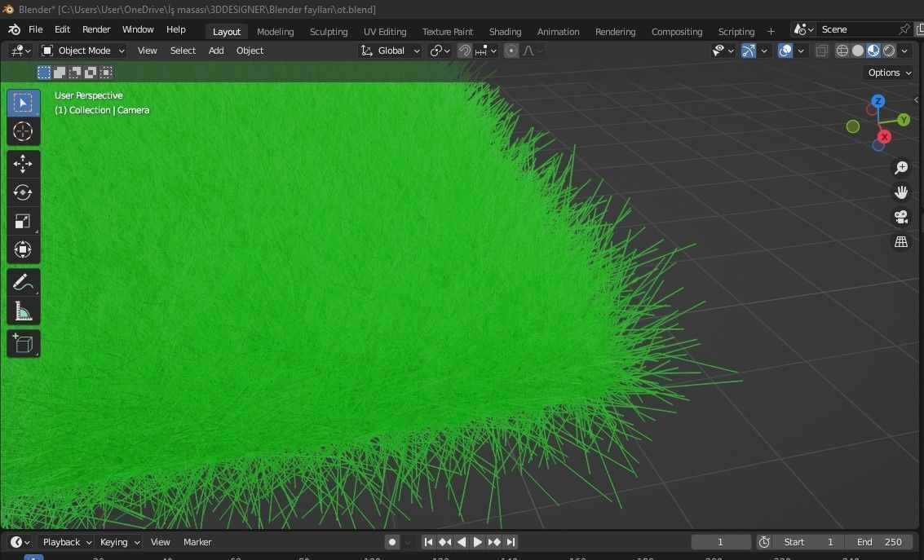Screen dimensions: 924x560
Task: Click the Scene name field
Action: 857,29
